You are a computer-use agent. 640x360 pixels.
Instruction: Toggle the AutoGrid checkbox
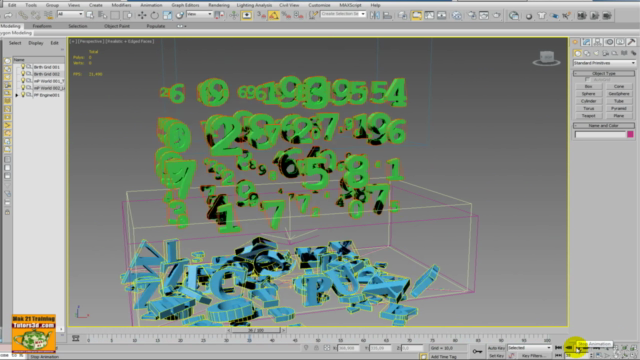click(x=588, y=80)
